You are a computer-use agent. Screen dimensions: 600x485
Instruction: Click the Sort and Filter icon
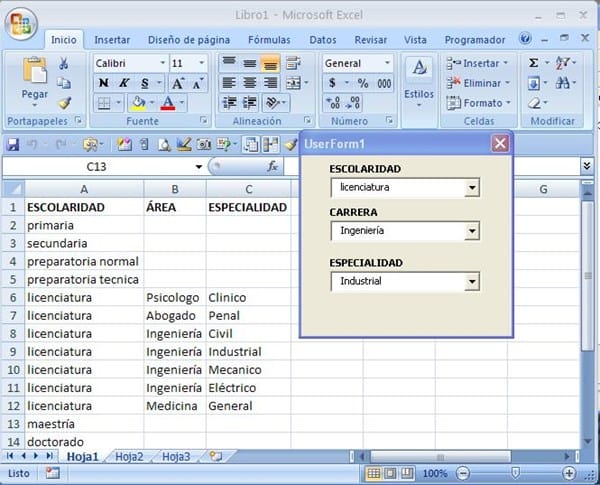tap(562, 63)
